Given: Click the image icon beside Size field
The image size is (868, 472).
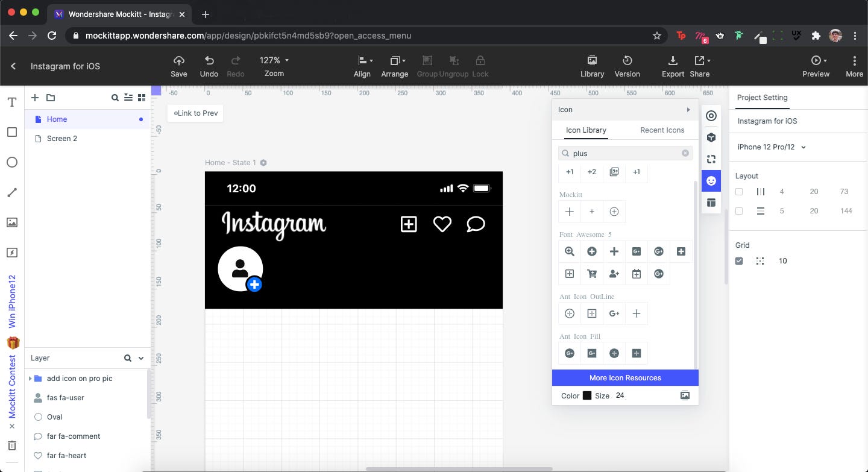Looking at the screenshot, I should (685, 395).
